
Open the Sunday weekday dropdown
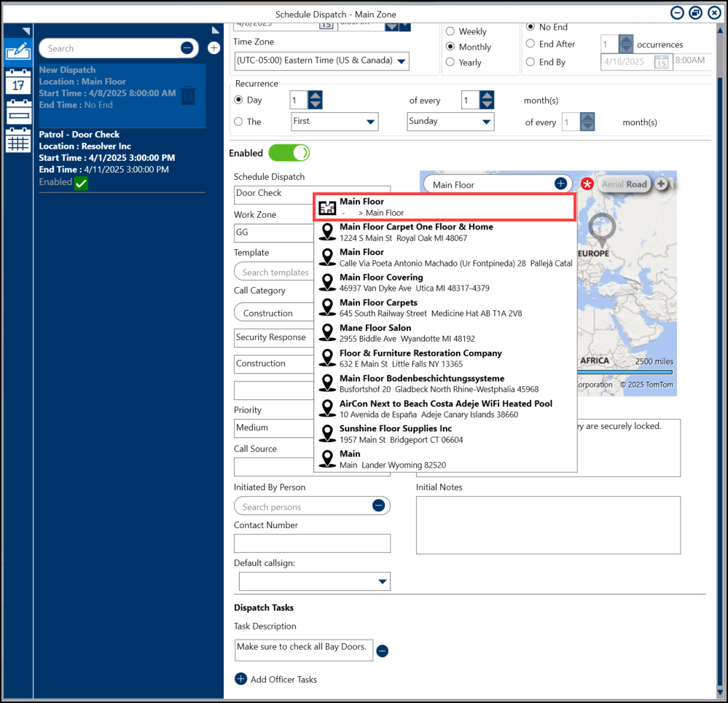point(486,122)
